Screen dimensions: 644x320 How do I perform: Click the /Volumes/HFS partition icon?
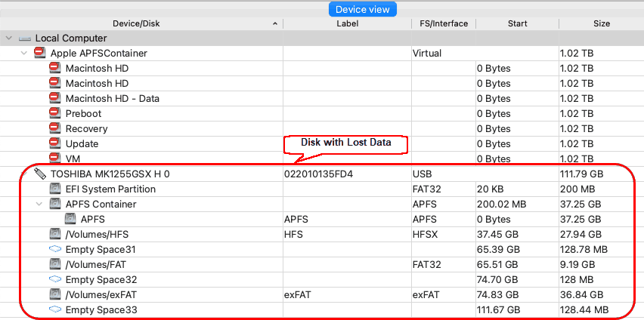(54, 234)
